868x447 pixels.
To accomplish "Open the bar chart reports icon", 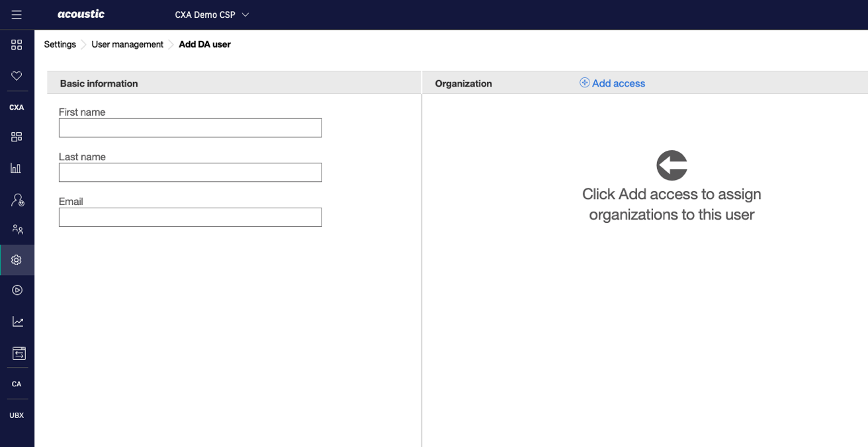I will click(x=17, y=168).
